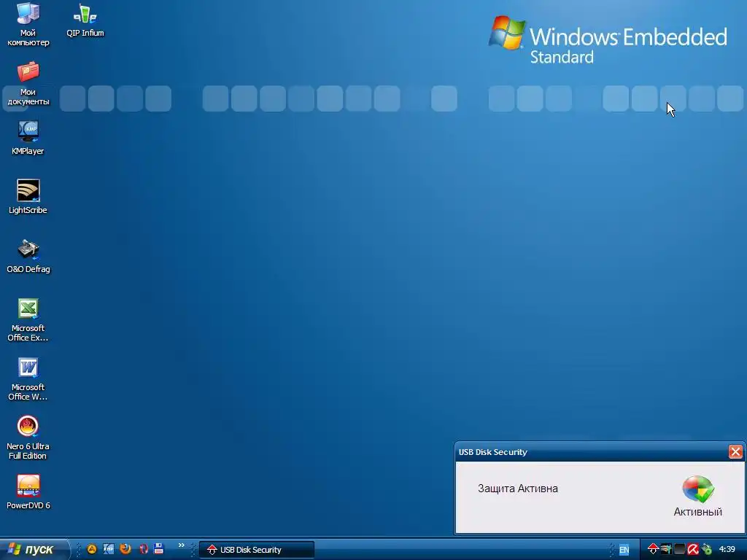Viewport: 747px width, 560px height.
Task: Expand hidden quick launch items chevron
Action: [182, 545]
